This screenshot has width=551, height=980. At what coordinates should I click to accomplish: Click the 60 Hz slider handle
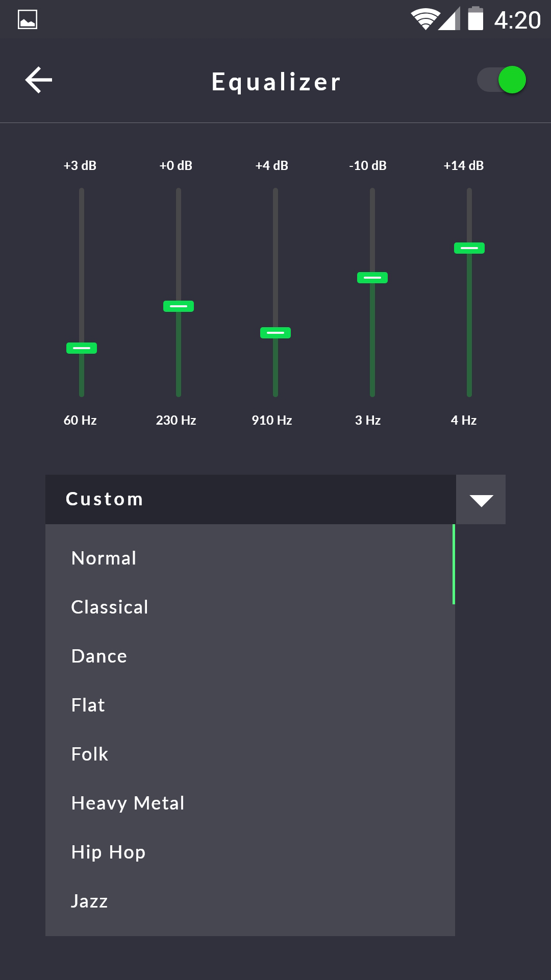pos(82,348)
